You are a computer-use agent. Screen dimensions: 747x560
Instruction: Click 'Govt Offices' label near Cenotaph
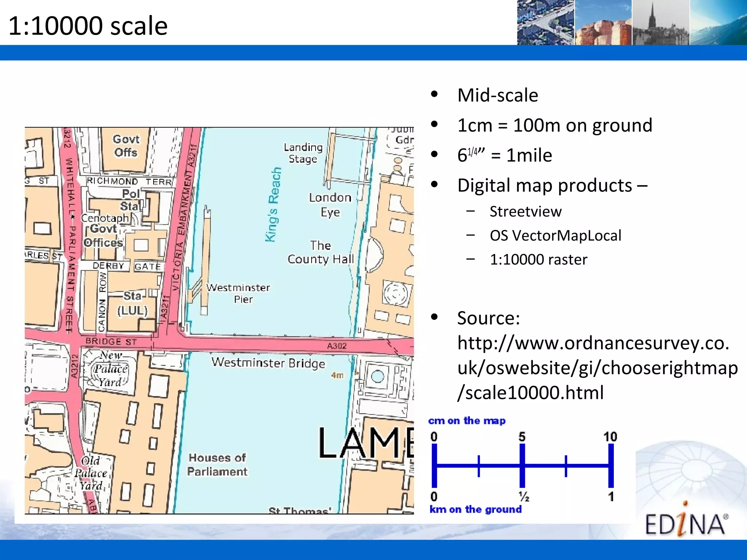103,236
